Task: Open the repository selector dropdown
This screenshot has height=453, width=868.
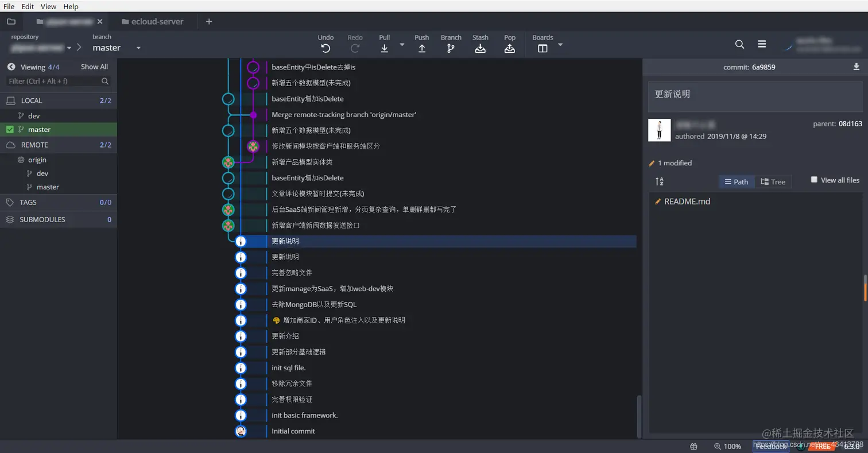Action: [68, 48]
